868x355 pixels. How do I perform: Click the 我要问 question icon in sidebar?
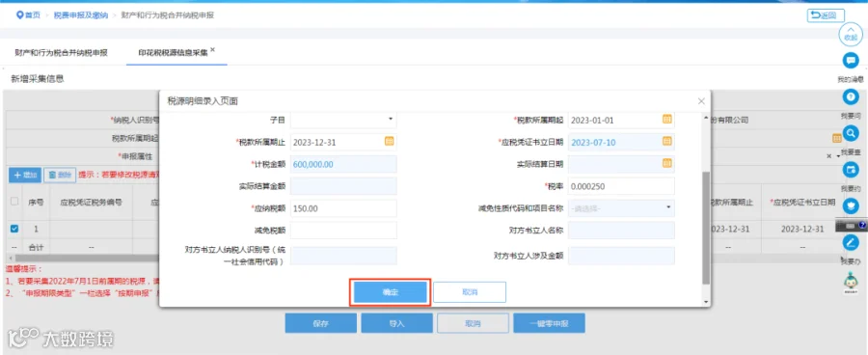click(851, 96)
